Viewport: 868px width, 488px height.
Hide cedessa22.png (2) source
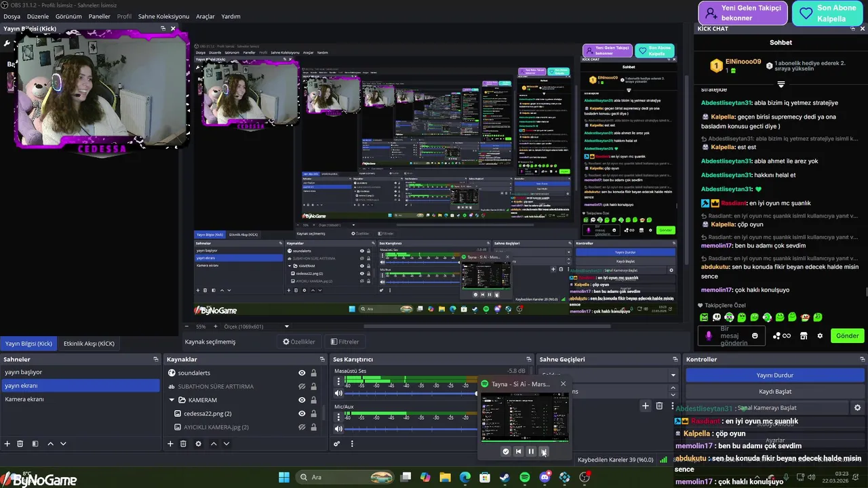click(x=302, y=413)
